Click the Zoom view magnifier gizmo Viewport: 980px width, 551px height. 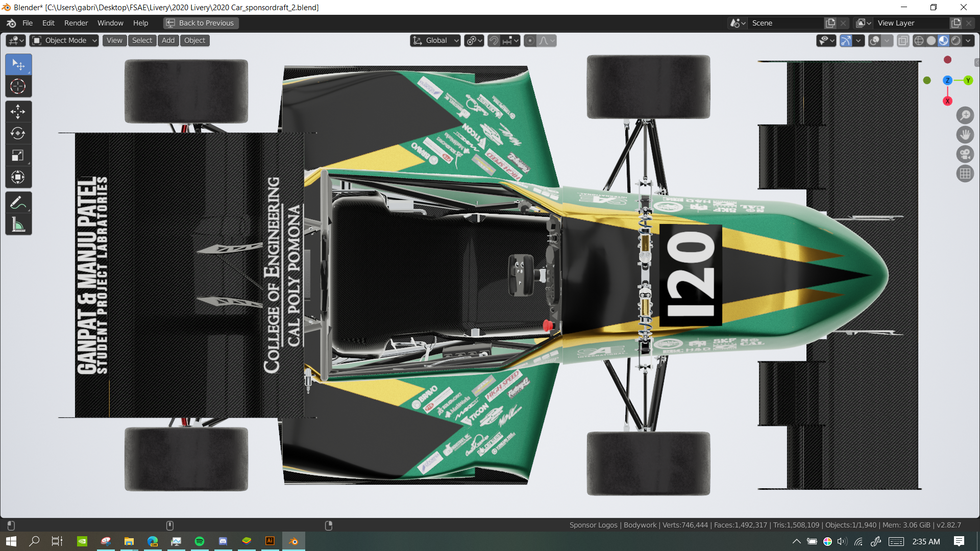click(965, 115)
